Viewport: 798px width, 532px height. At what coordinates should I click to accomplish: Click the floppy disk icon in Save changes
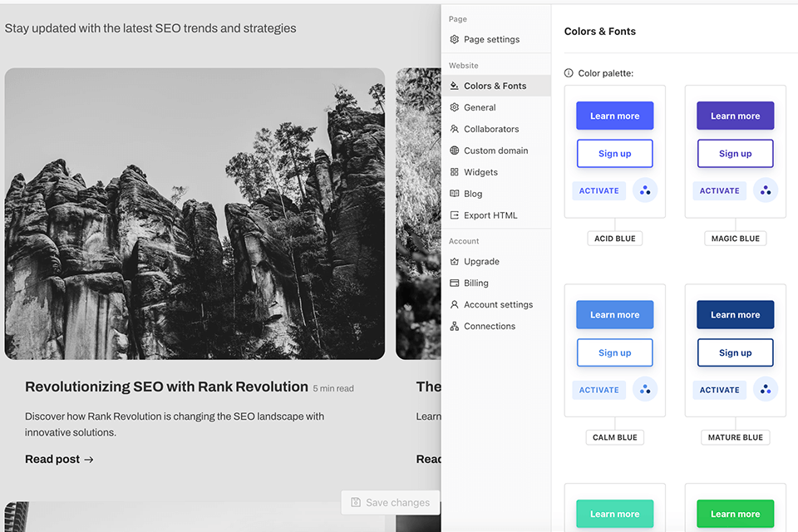356,502
